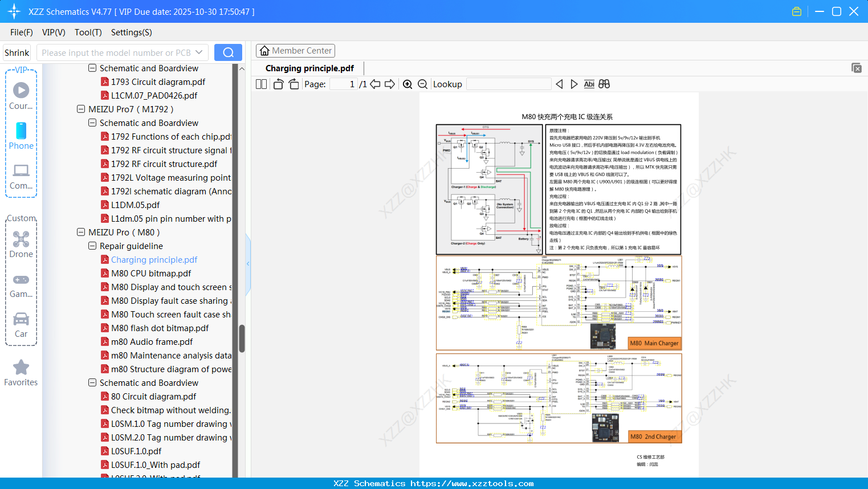
Task: Click the toolbox icon in title bar
Action: click(x=797, y=11)
